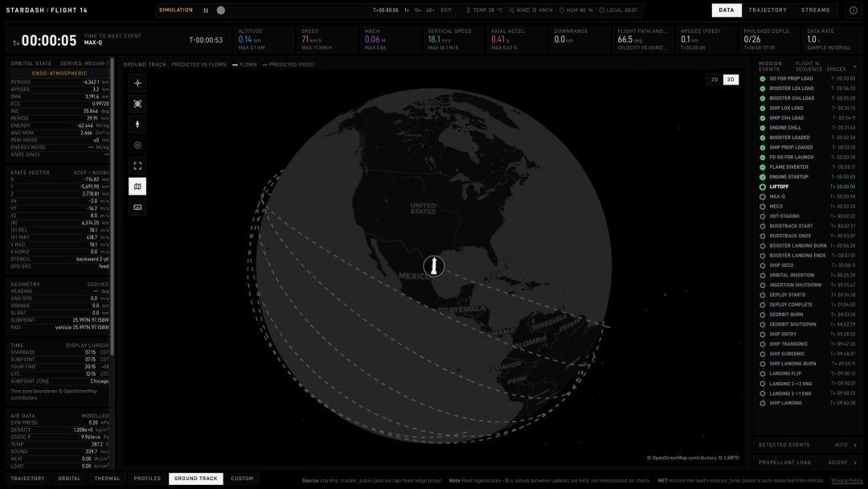
Task: Pause the simulation playback
Action: [206, 10]
